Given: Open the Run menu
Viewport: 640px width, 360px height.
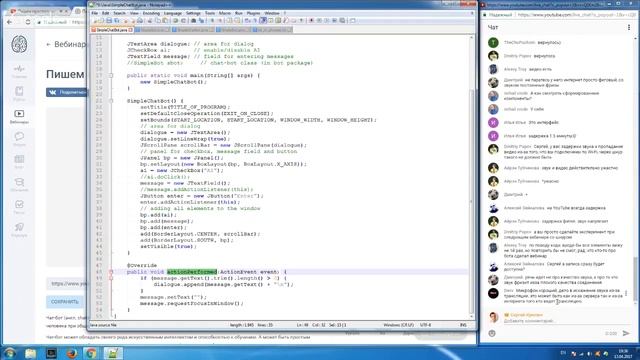Looking at the screenshot, I should point(239,13).
